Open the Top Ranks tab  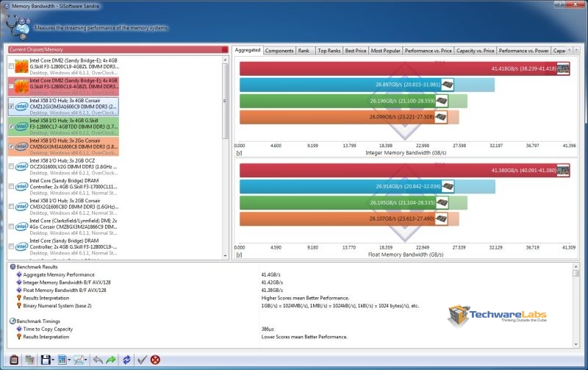(329, 51)
